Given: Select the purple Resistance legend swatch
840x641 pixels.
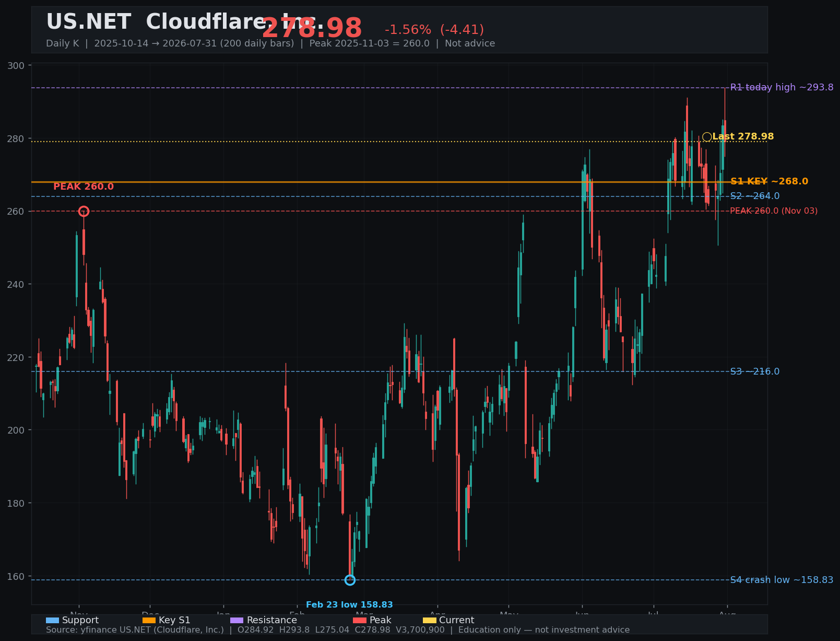Looking at the screenshot, I should click(x=236, y=621).
